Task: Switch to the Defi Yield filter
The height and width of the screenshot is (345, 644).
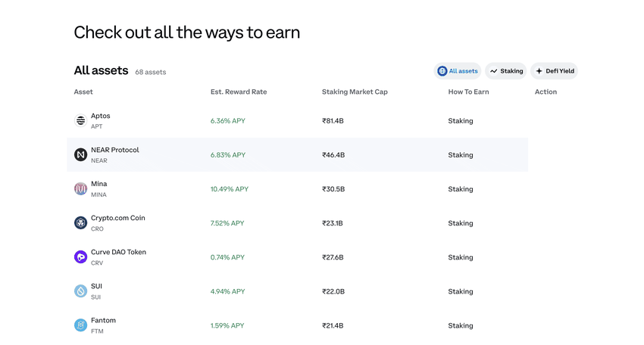Action: [x=555, y=71]
